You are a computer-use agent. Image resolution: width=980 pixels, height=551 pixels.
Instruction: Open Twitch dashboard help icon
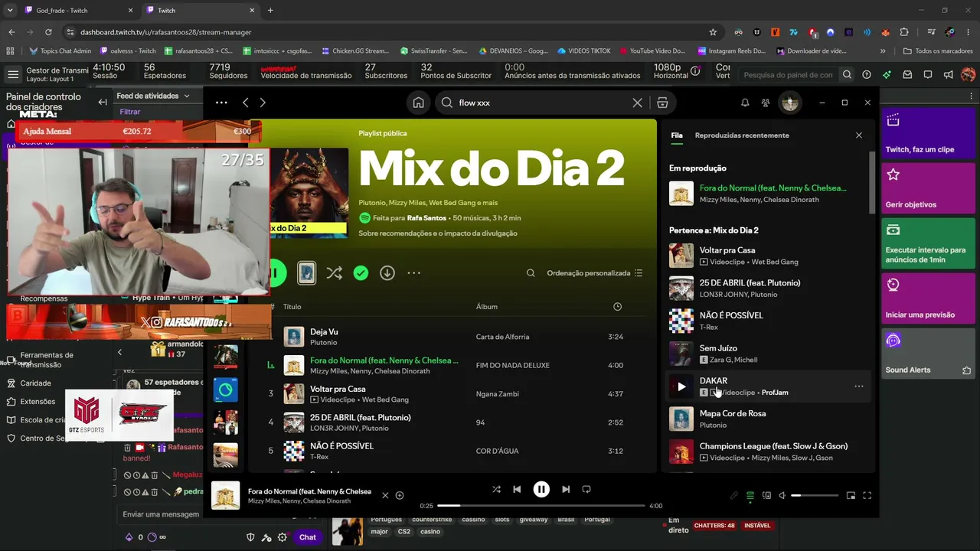(867, 75)
